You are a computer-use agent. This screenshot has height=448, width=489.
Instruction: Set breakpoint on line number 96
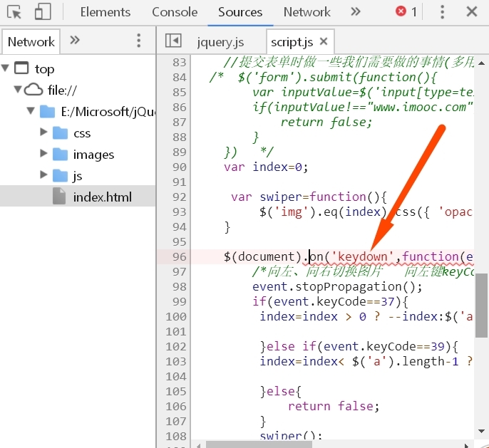click(180, 256)
